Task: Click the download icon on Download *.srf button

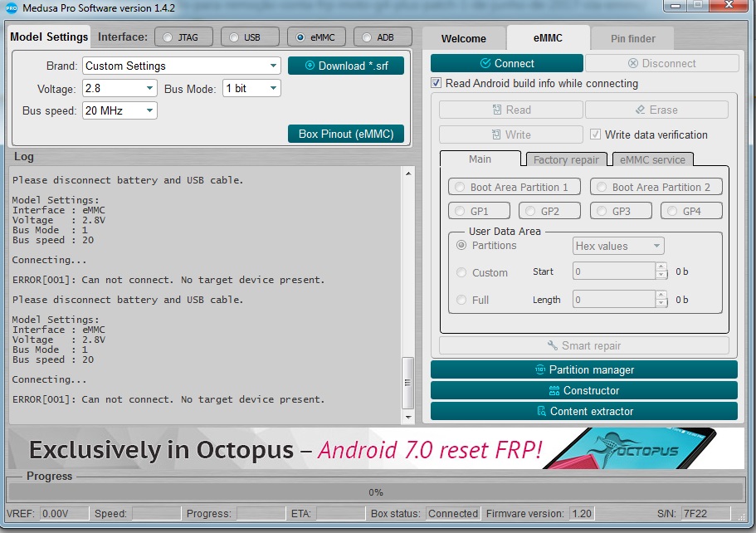Action: tap(310, 66)
